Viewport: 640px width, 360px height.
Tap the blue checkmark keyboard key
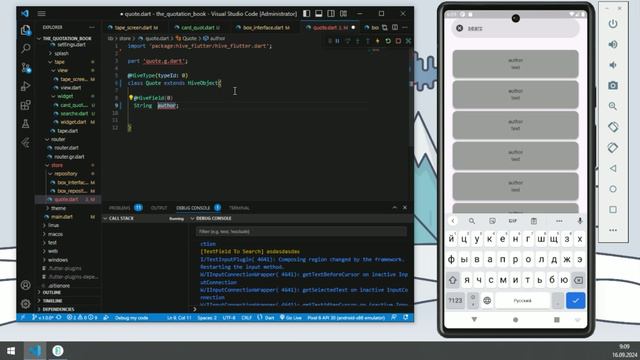(x=576, y=300)
